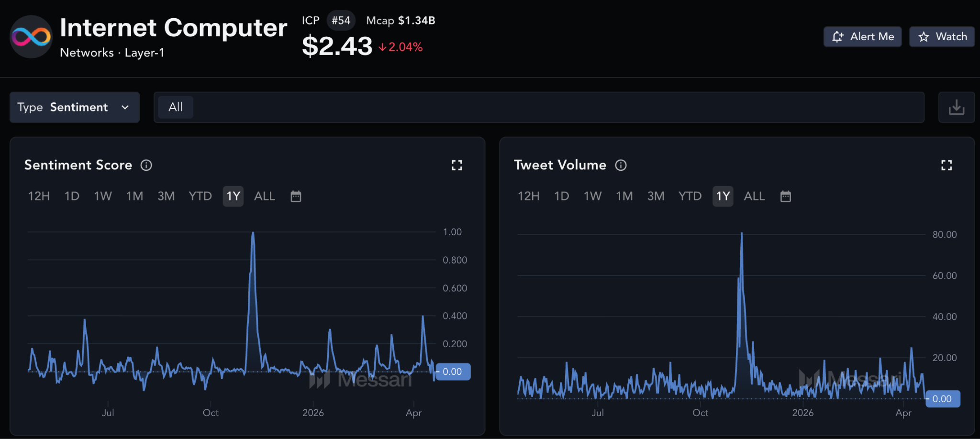Screen dimensions: 980x439
Task: Open calendar date picker for Tweet Volume
Action: click(785, 197)
